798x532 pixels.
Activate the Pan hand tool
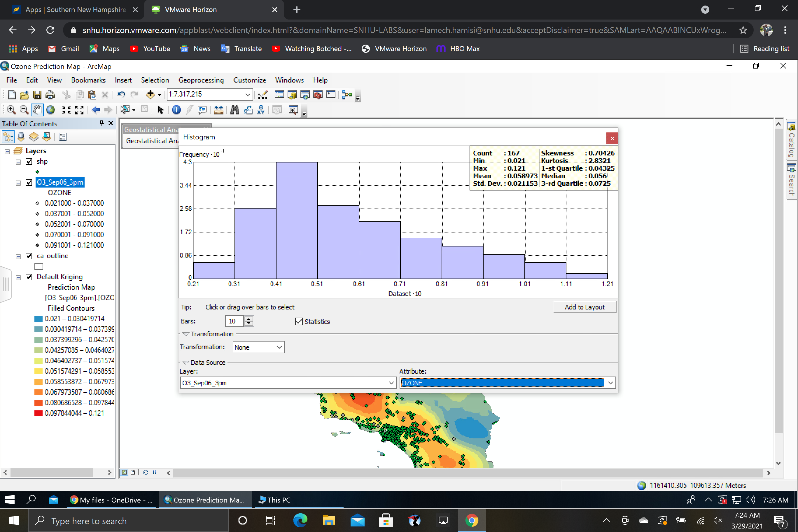pyautogui.click(x=37, y=110)
